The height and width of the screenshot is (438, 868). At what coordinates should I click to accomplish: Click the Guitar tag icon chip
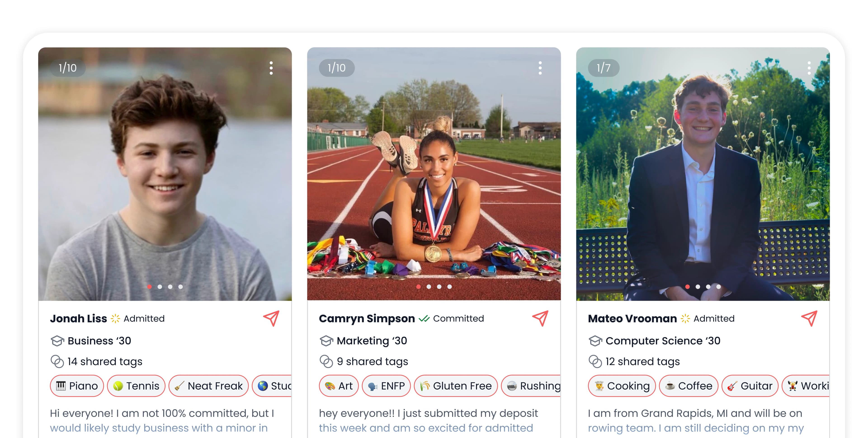[750, 386]
